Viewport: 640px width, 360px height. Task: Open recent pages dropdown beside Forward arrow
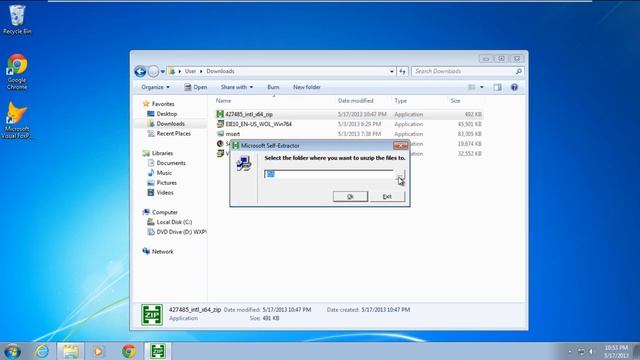click(162, 72)
